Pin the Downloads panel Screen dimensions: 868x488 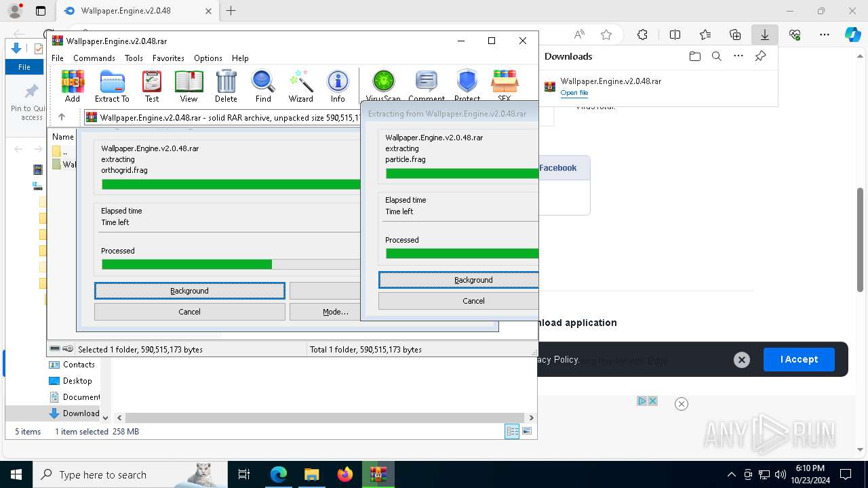pyautogui.click(x=761, y=56)
